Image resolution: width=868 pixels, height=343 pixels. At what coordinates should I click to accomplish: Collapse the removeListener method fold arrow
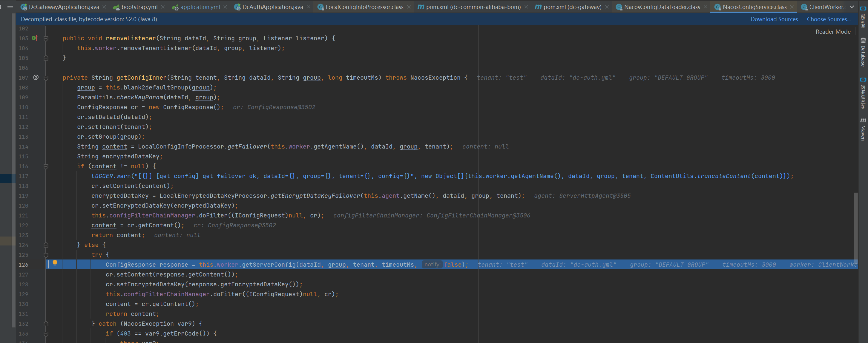coord(46,38)
